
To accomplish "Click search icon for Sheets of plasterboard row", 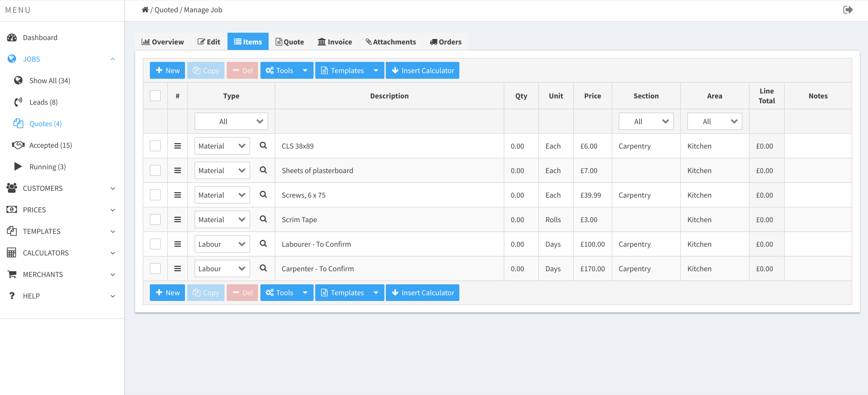I will click(263, 170).
